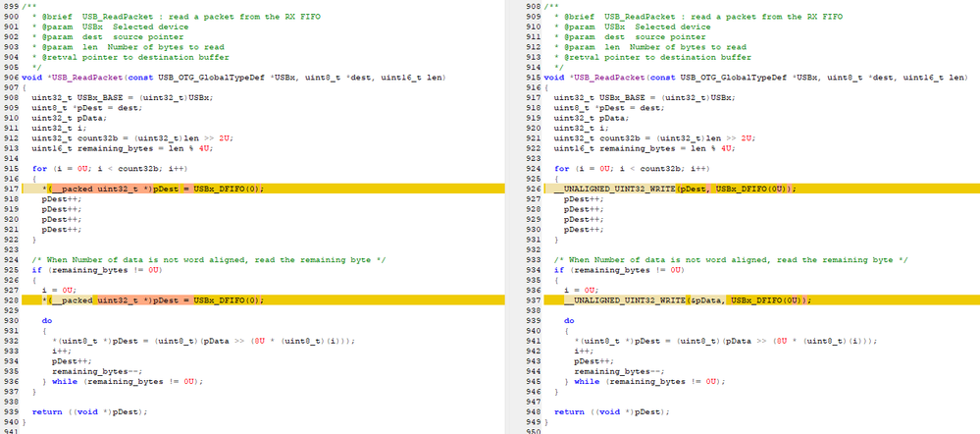Click the highlighted __packed assignment on left line 917

[153, 189]
